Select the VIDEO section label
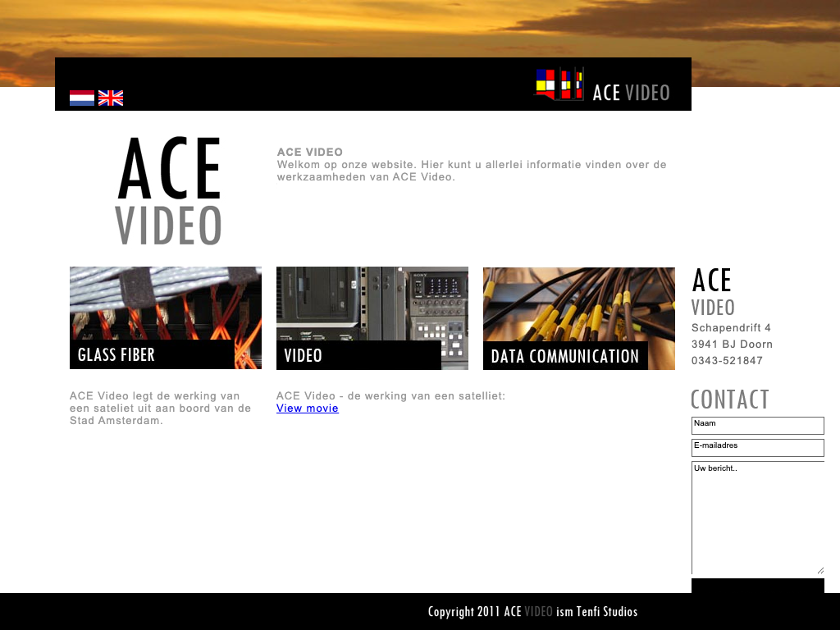The image size is (840, 630). pos(304,355)
